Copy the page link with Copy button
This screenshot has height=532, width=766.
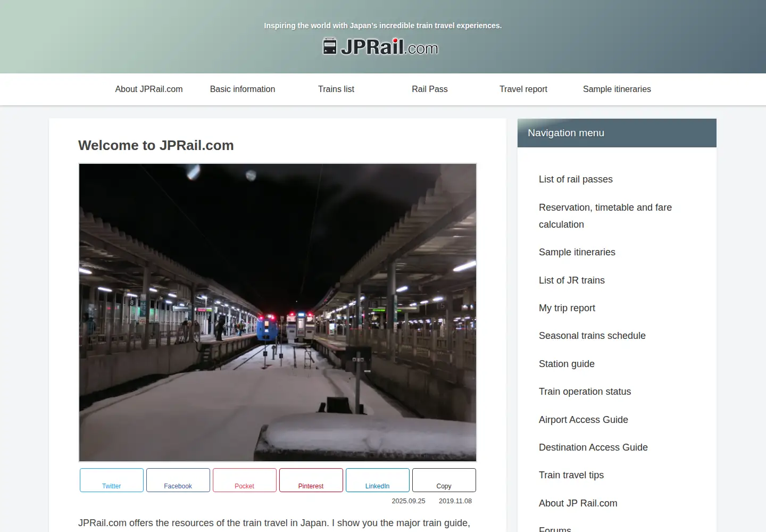444,480
